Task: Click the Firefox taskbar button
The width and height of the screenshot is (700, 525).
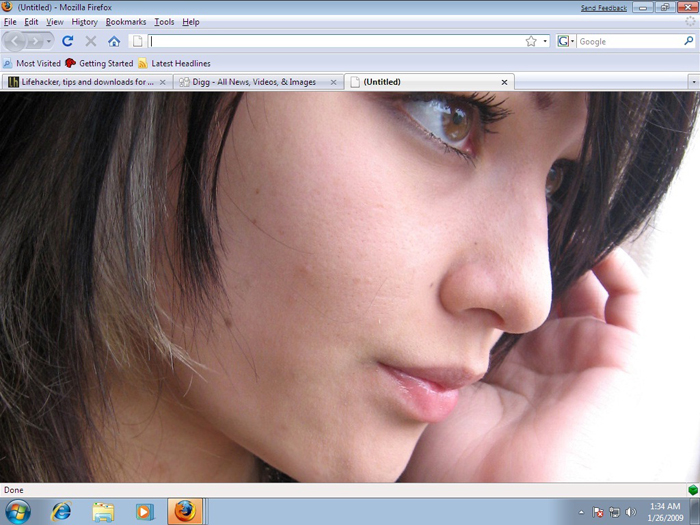Action: click(x=185, y=512)
